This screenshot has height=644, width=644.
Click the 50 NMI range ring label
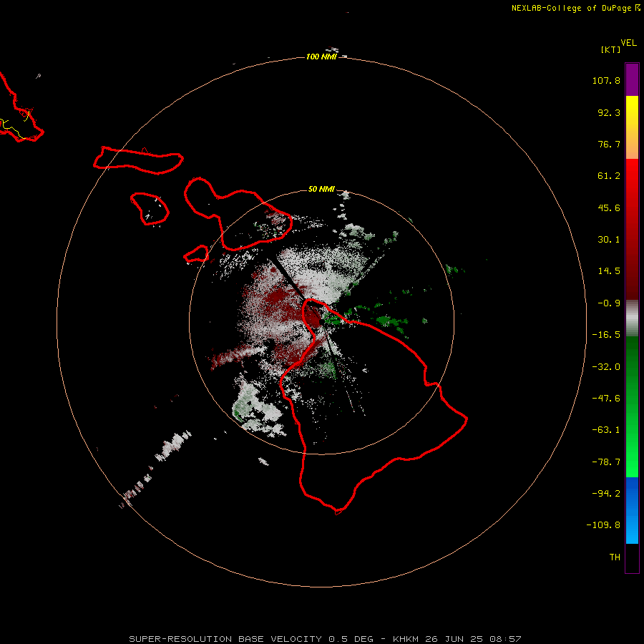tap(321, 189)
